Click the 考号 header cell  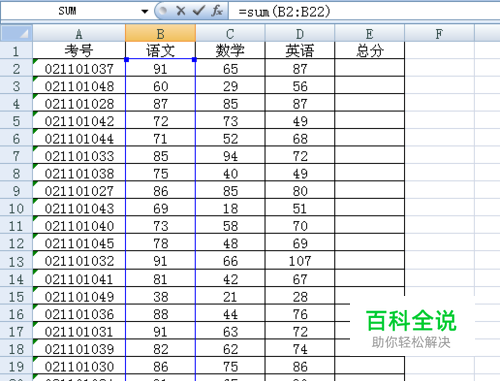(79, 51)
